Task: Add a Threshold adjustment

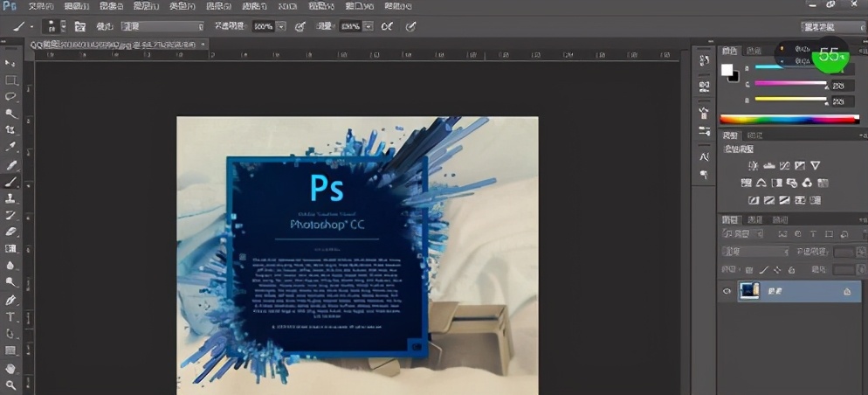Action: coord(784,199)
